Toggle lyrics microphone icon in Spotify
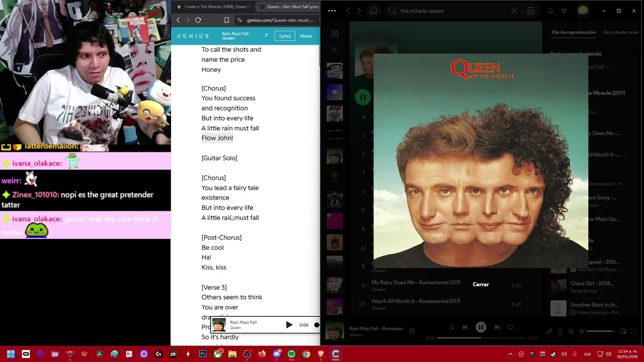 (x=549, y=331)
